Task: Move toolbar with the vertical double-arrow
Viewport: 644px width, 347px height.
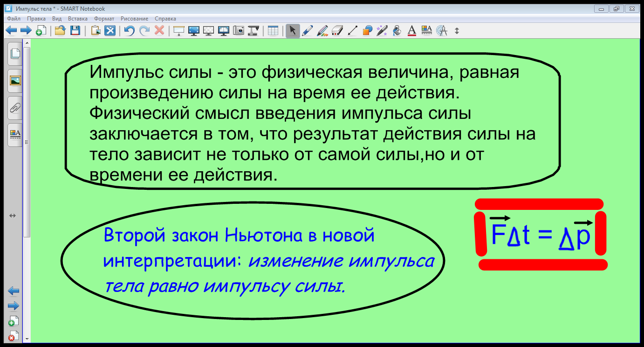Action: [457, 31]
